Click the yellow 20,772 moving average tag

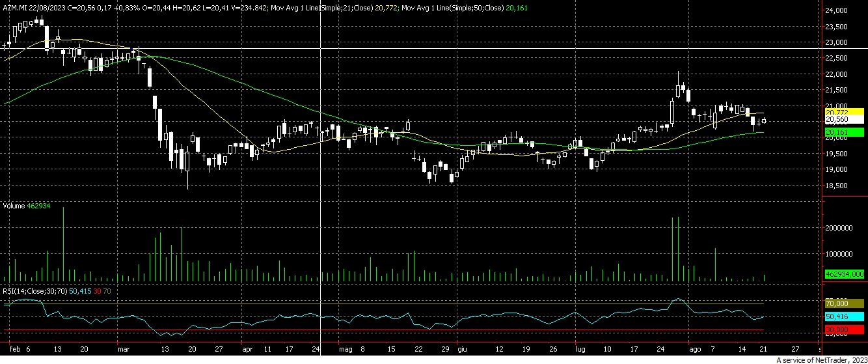coord(844,113)
